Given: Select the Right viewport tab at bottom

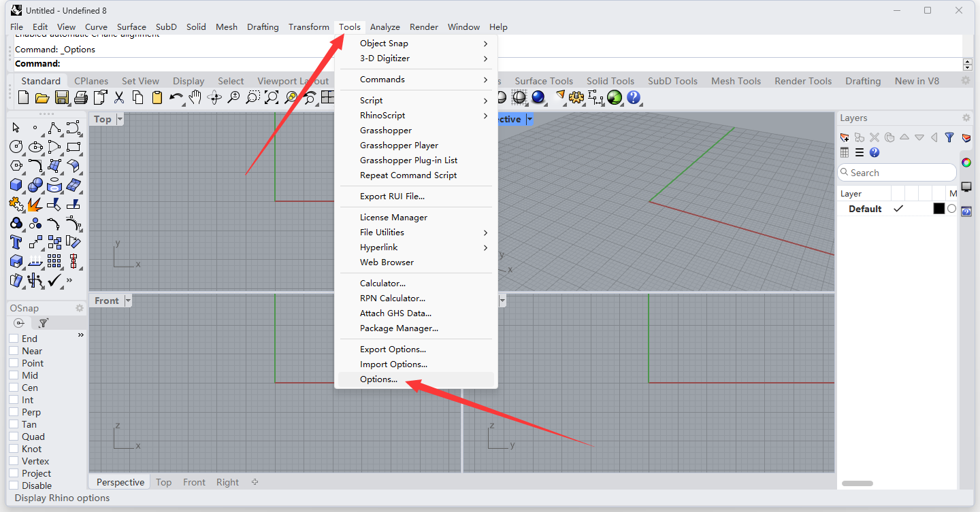Looking at the screenshot, I should [x=227, y=482].
